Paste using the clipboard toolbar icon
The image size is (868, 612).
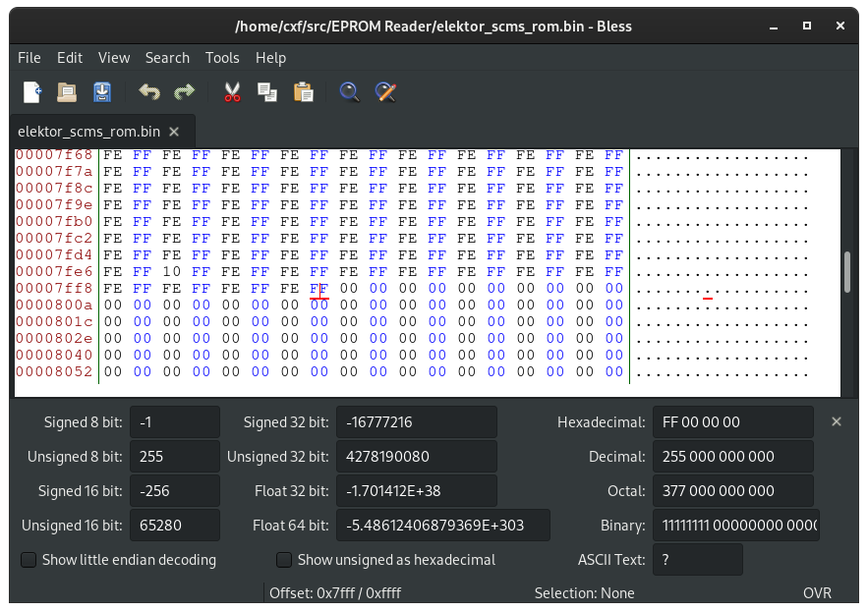[x=303, y=92]
